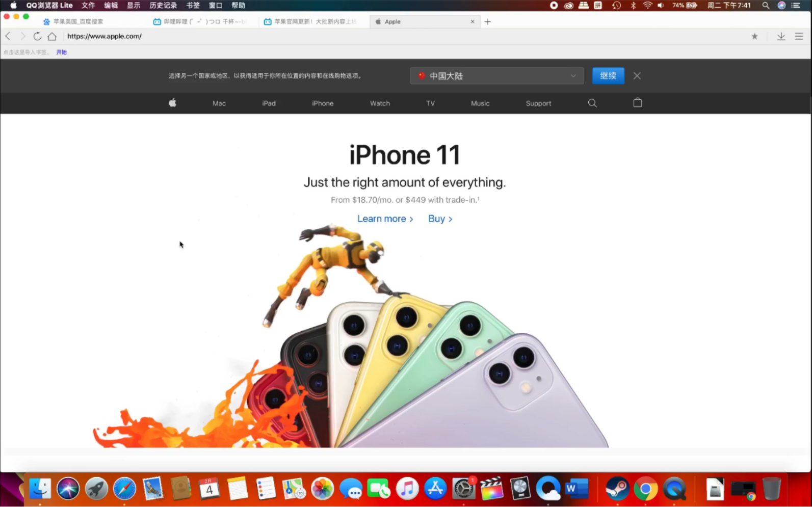Open the 文件 menu

pyautogui.click(x=88, y=5)
